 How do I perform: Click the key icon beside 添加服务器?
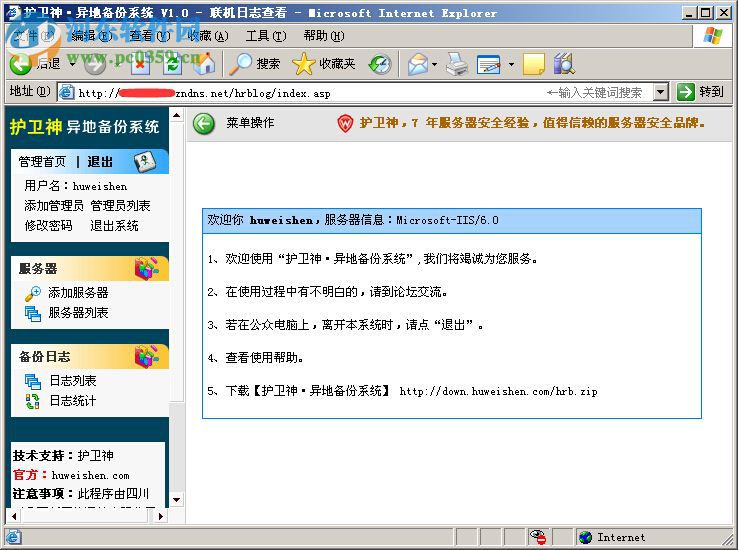(x=32, y=293)
